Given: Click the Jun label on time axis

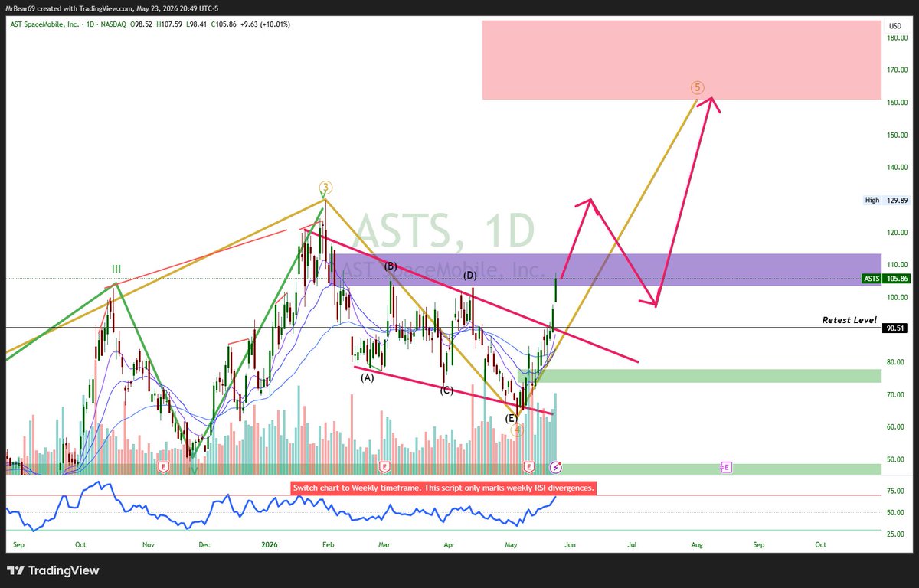Looking at the screenshot, I should [x=569, y=545].
